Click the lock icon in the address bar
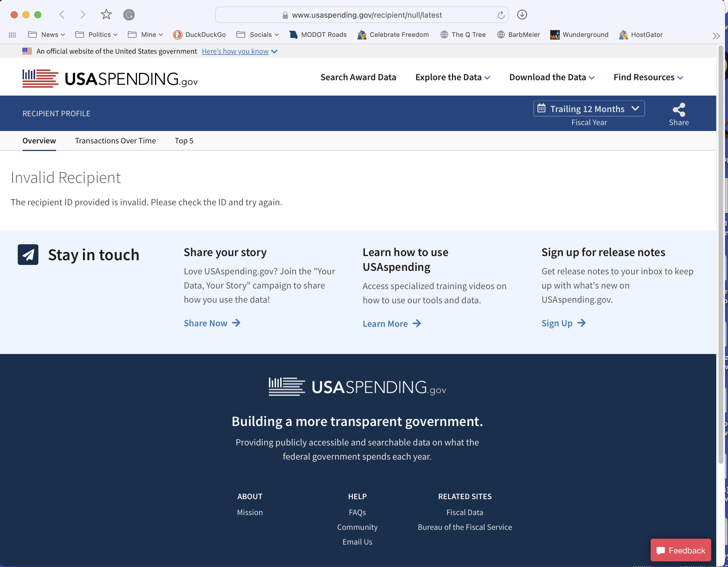Image resolution: width=728 pixels, height=567 pixels. [285, 15]
